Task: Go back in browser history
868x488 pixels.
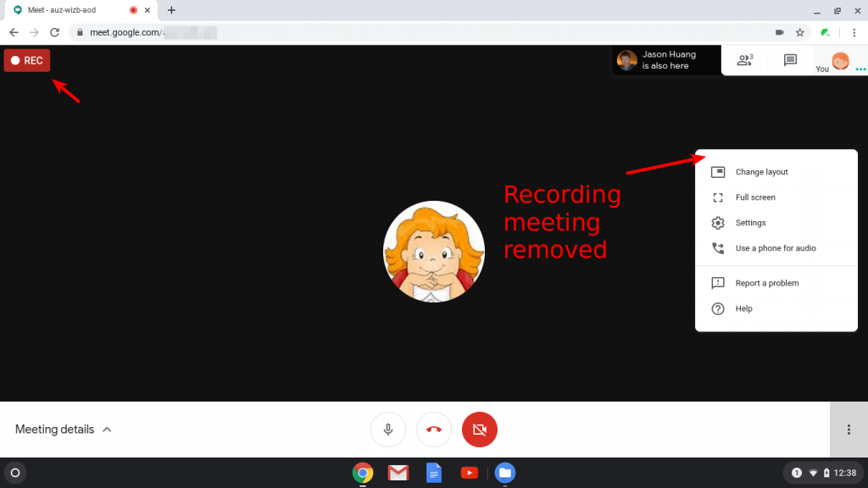Action: tap(14, 33)
